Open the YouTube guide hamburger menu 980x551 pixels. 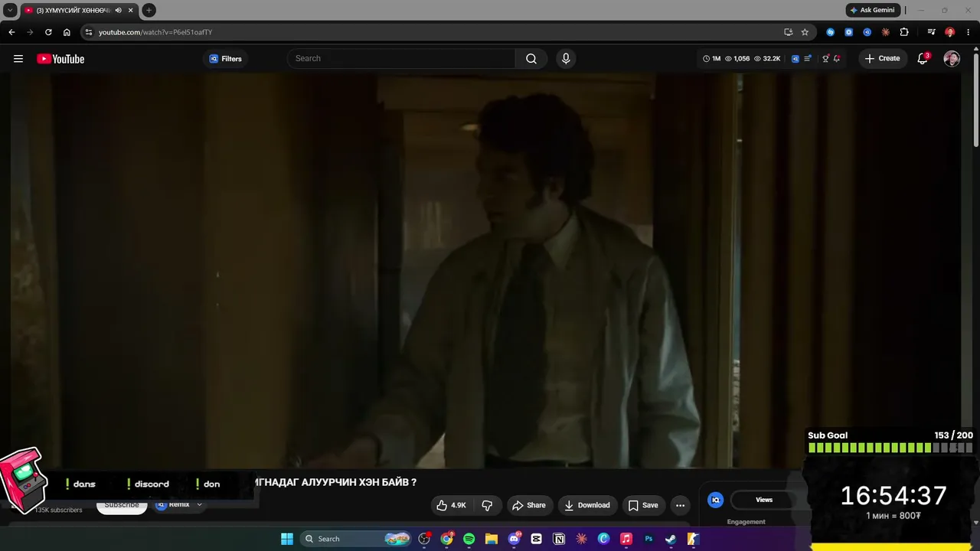[x=18, y=59]
